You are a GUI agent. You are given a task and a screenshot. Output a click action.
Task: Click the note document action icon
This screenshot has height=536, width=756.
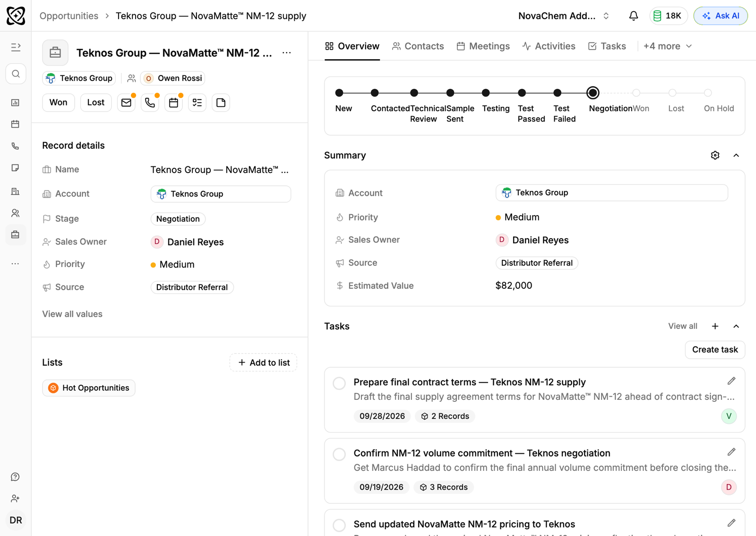(x=221, y=103)
